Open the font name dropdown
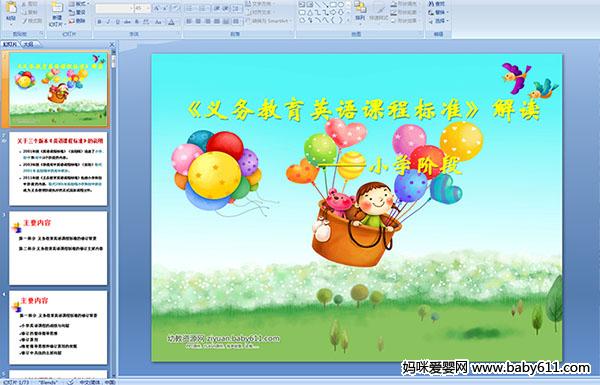The image size is (600, 385). [x=131, y=8]
